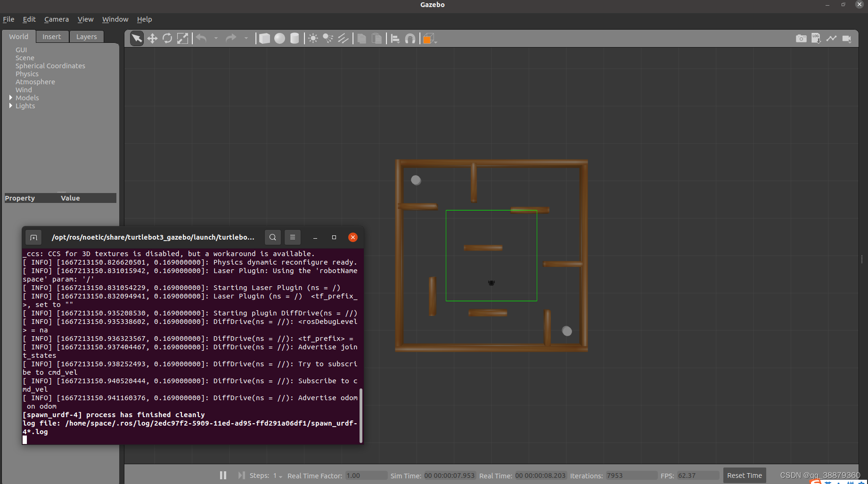Screen dimensions: 868x484
Task: Add a directional light
Action: coord(343,39)
